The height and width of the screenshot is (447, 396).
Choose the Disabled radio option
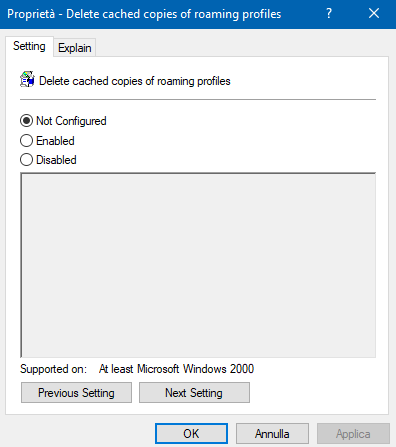tap(26, 160)
